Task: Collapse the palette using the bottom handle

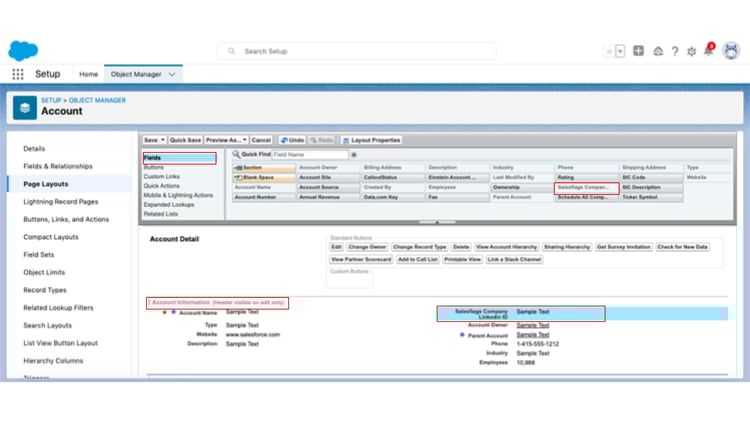Action: (437, 222)
